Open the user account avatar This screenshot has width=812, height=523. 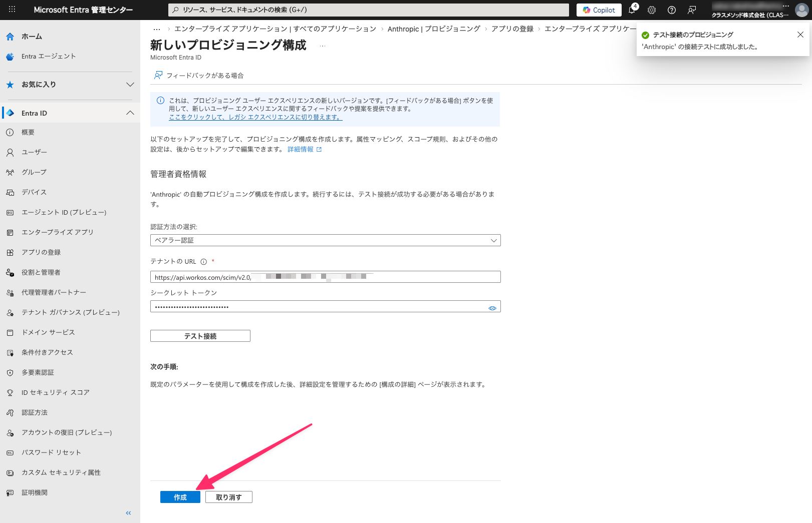pos(801,10)
